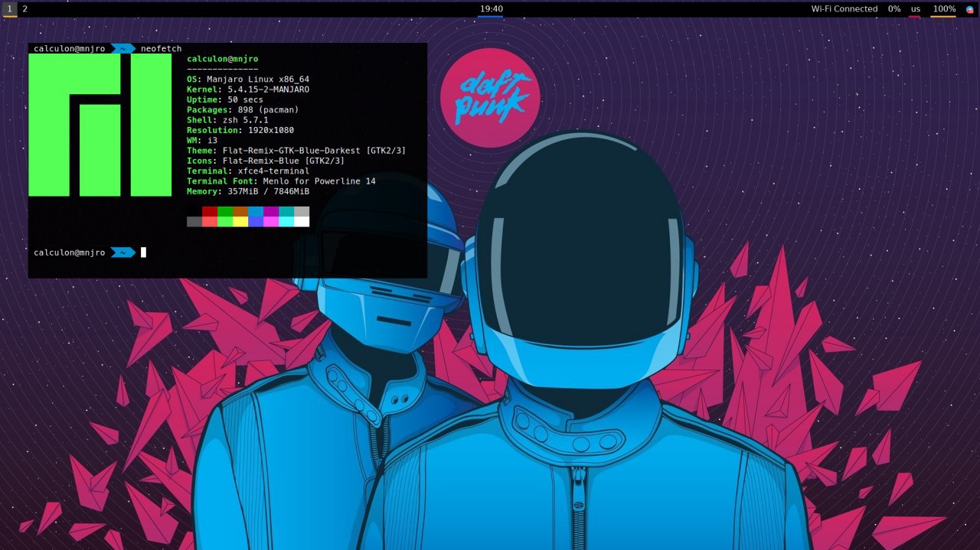
Task: Click the dark red color block in neofetch
Action: [210, 211]
